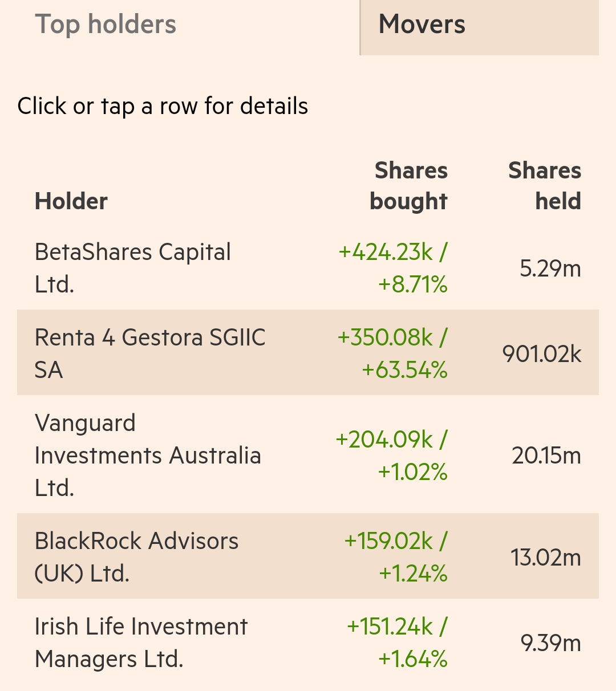
Task: Tap the 9.39m shares held value
Action: click(x=550, y=643)
